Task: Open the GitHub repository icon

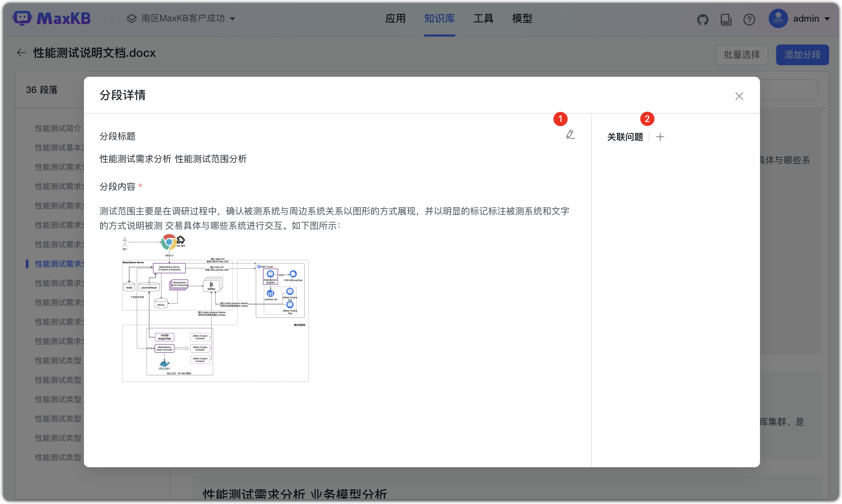Action: [x=703, y=19]
